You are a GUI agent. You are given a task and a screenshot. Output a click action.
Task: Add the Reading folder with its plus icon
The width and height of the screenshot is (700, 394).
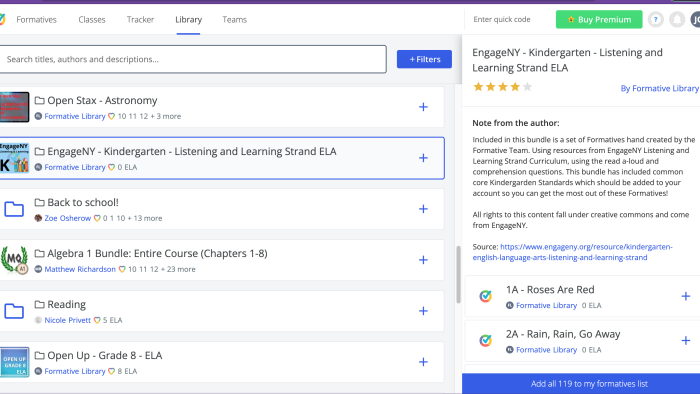point(423,311)
